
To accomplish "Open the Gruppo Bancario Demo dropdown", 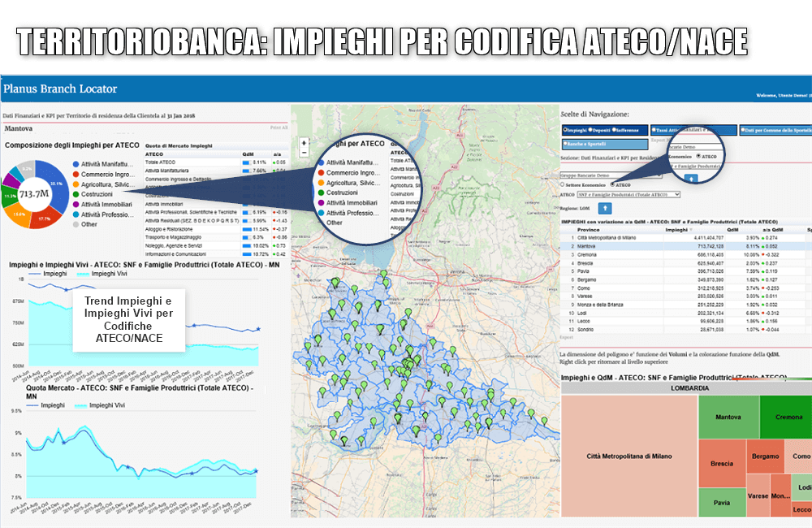I will click(611, 175).
